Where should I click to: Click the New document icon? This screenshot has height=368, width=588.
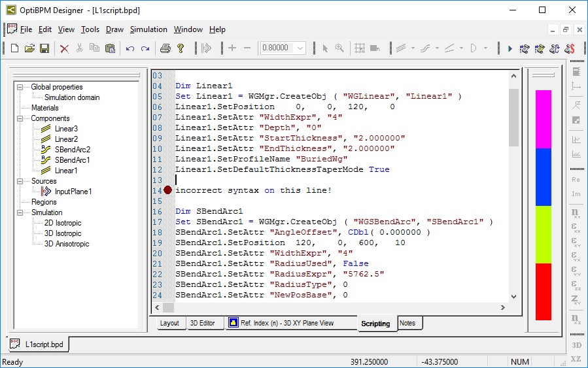click(14, 48)
